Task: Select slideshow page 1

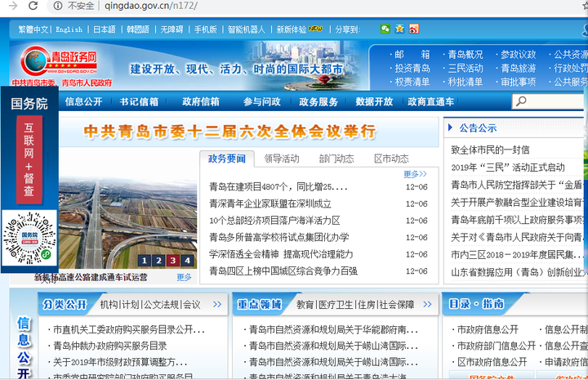Action: pos(145,261)
